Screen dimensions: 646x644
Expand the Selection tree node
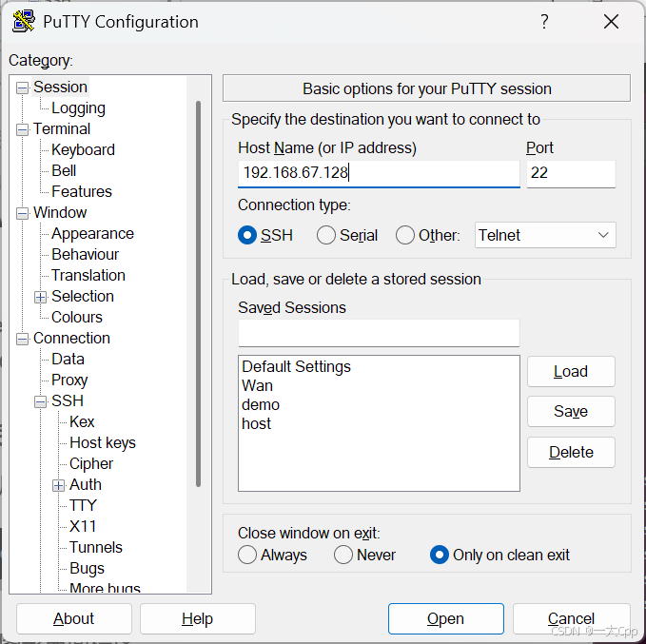pos(40,297)
